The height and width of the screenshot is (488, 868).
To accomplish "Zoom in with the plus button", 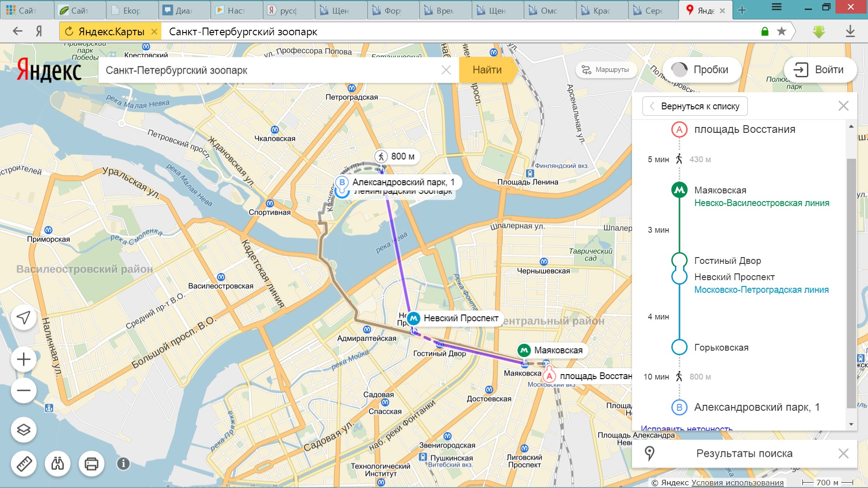I will (x=24, y=360).
